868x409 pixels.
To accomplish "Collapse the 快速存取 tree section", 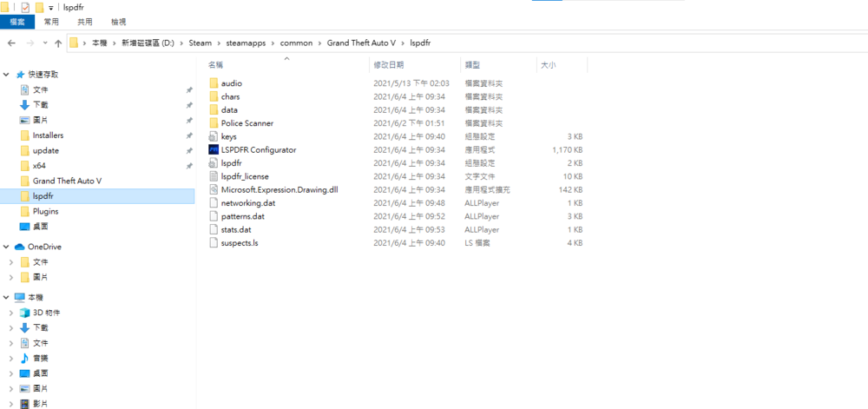I will tap(6, 74).
